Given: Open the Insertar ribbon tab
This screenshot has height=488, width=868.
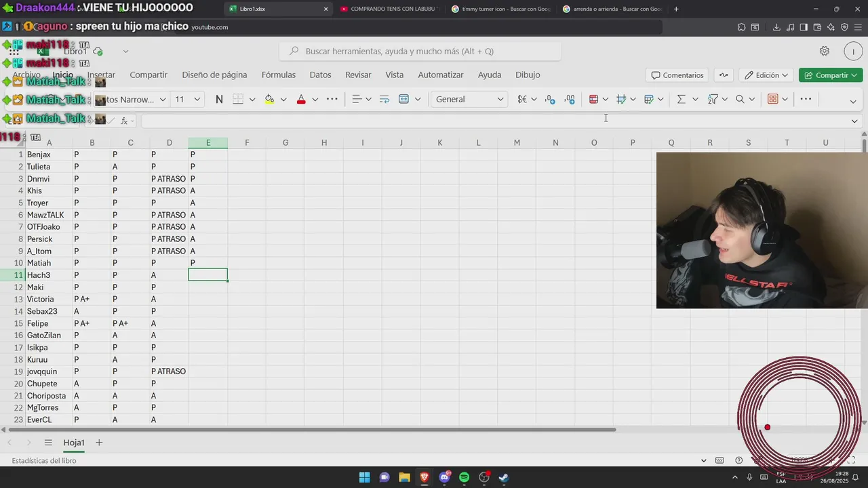Looking at the screenshot, I should click(x=101, y=75).
